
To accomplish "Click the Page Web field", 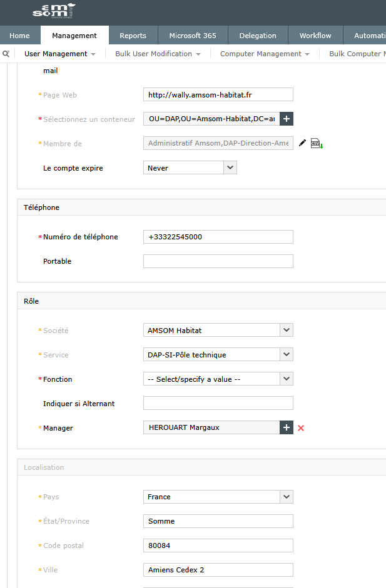I will pyautogui.click(x=218, y=94).
